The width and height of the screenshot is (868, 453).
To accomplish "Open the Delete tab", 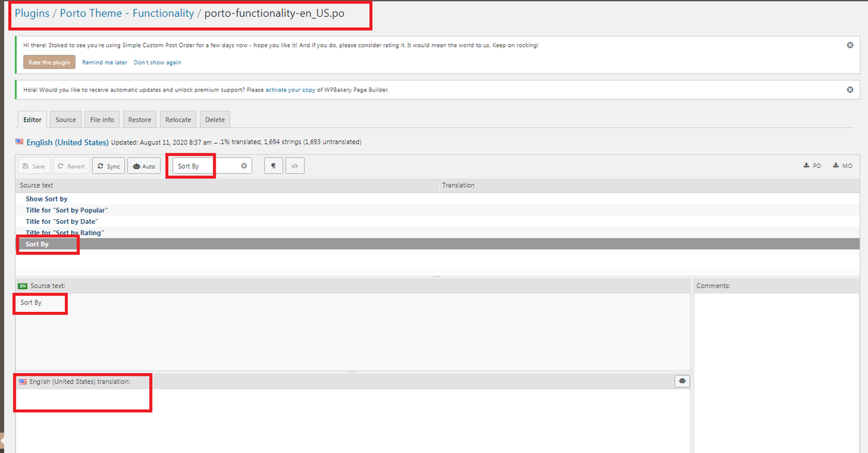I will click(215, 119).
